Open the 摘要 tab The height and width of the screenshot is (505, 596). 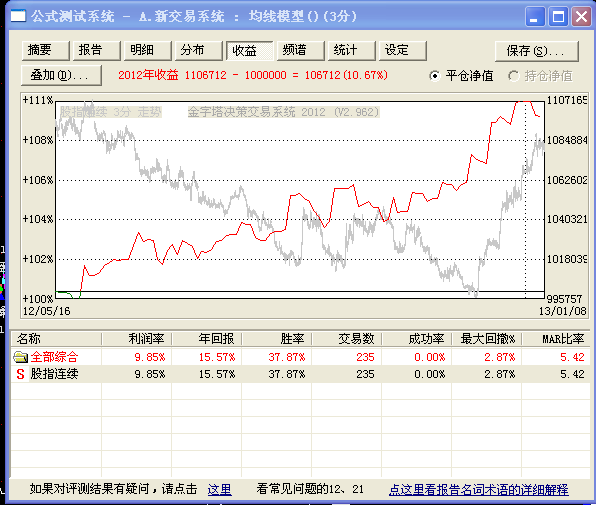(46, 51)
